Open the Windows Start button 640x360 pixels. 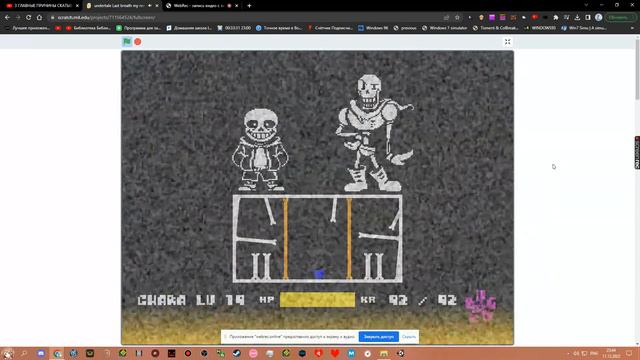pos(8,353)
